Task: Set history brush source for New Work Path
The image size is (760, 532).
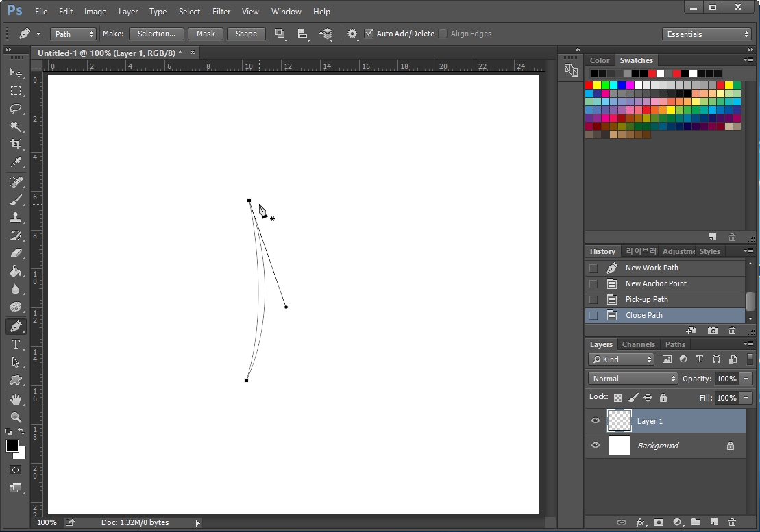Action: pyautogui.click(x=593, y=268)
